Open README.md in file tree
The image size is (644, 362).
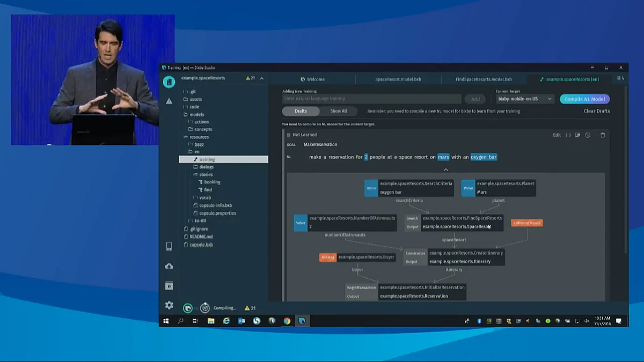click(x=199, y=237)
